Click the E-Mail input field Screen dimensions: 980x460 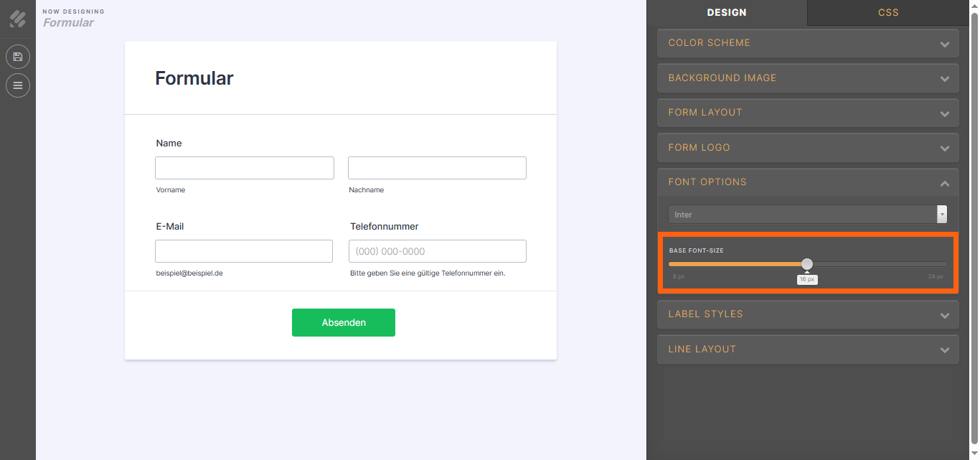pyautogui.click(x=244, y=251)
